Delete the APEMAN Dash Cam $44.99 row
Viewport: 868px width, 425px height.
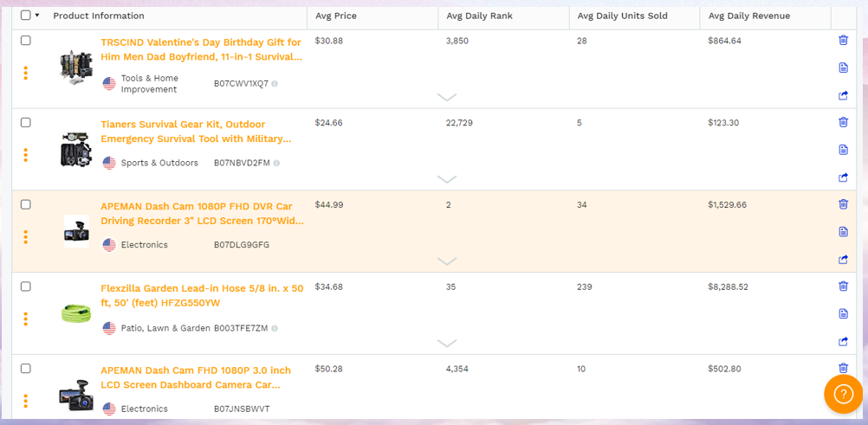point(843,203)
